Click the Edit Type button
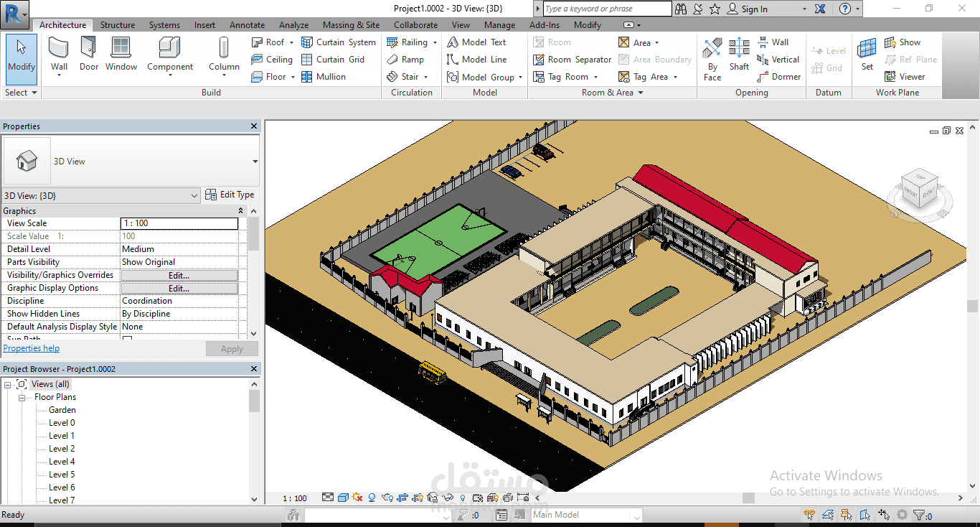 [230, 195]
